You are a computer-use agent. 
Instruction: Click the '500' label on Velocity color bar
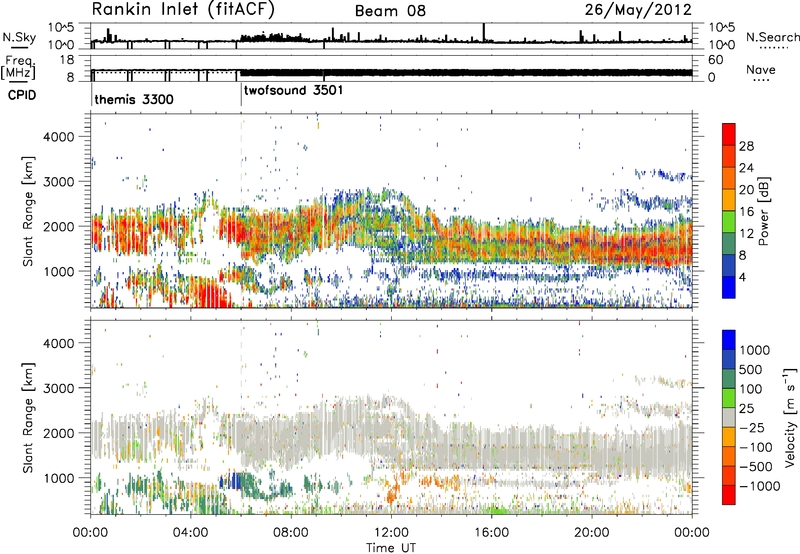[x=752, y=369]
